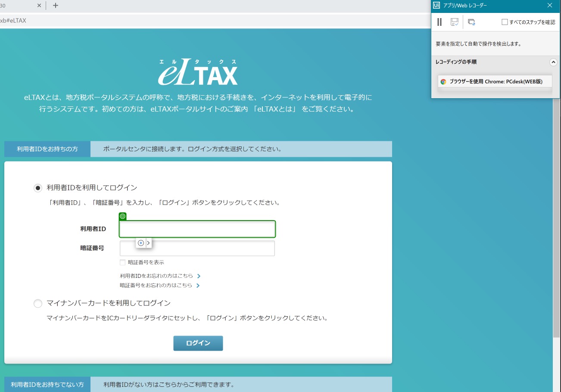Screen dimensions: 561x392
Task: Click the windows refresh icon in recorder toolbar
Action: [x=471, y=22]
